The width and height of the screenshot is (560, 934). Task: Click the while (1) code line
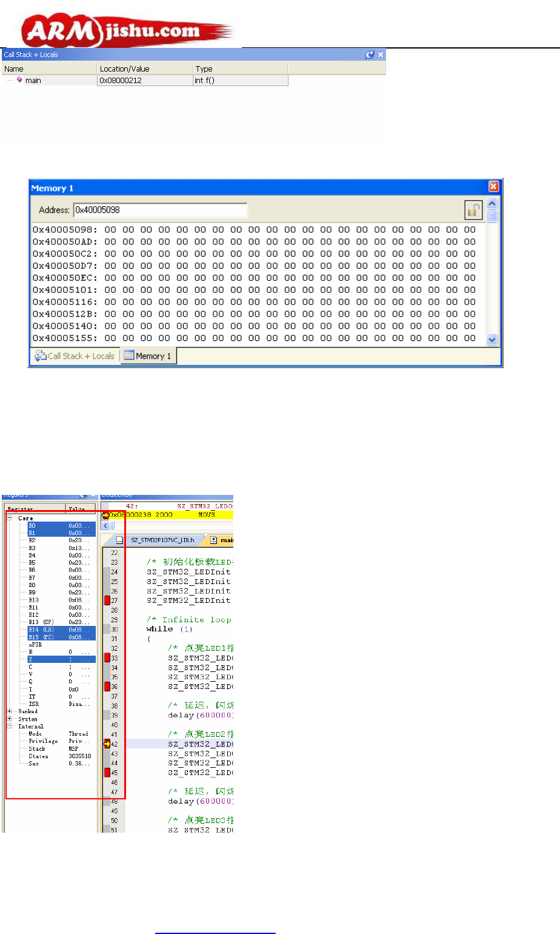click(x=169, y=629)
